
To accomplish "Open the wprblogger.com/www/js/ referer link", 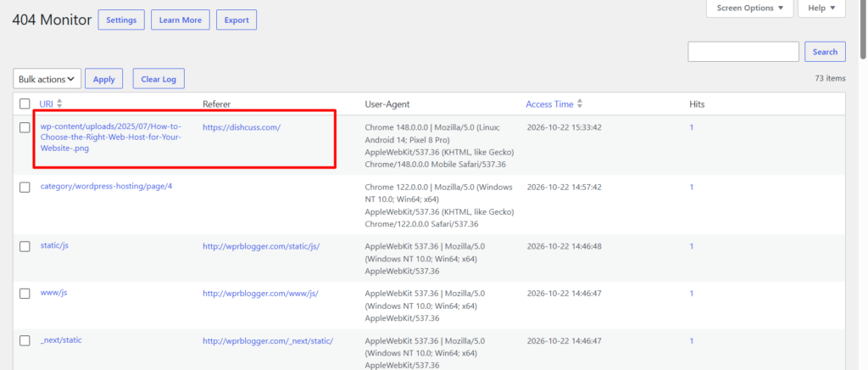I will (x=260, y=294).
